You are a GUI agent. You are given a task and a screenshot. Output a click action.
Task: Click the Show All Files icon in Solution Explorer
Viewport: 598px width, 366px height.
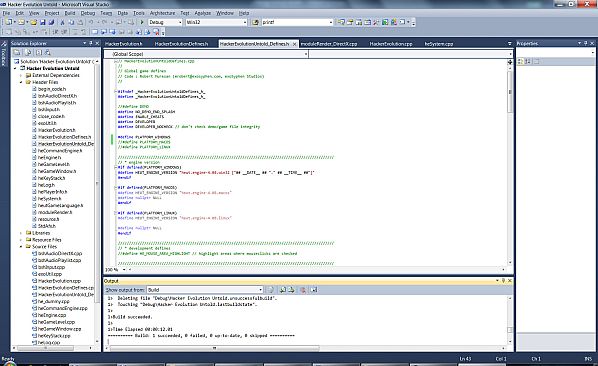coord(28,53)
